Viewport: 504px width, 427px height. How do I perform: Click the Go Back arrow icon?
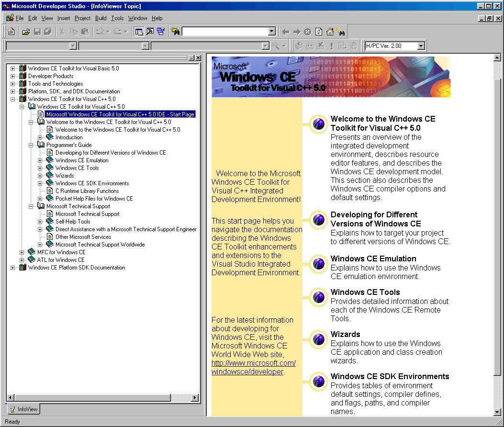285,32
